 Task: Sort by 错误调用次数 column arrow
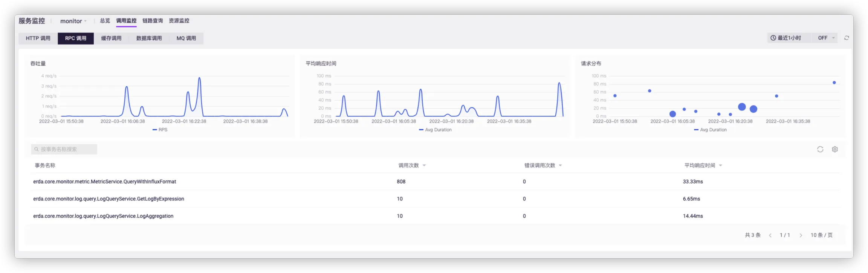click(560, 166)
